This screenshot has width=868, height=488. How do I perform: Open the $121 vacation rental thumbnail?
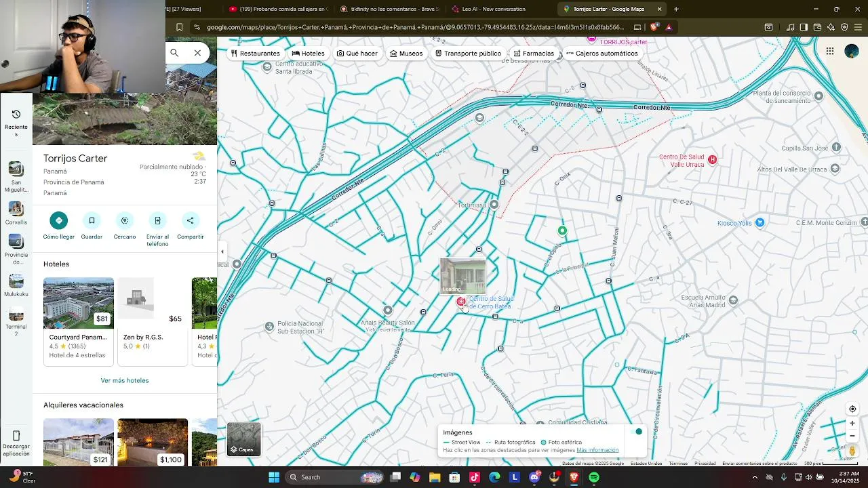pyautogui.click(x=79, y=442)
